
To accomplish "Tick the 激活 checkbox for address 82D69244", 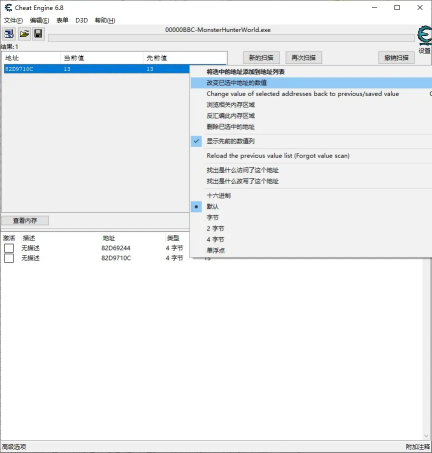I will tap(9, 248).
